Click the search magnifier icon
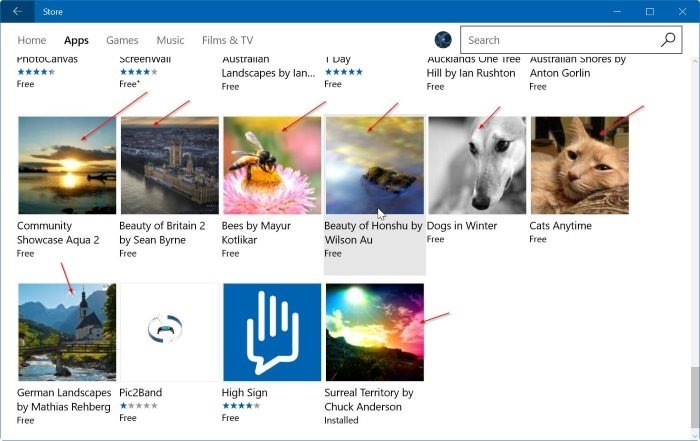The image size is (700, 441). [668, 40]
